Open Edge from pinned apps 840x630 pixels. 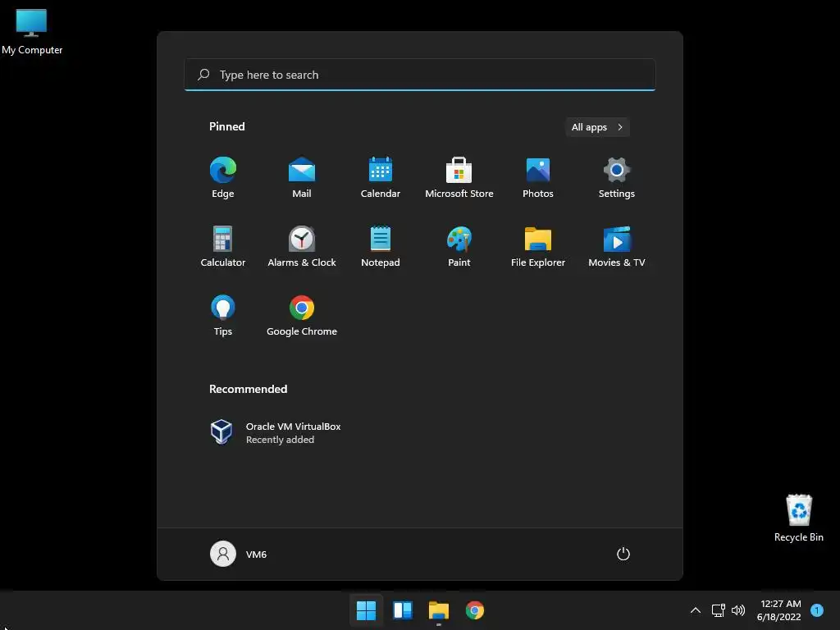point(223,177)
